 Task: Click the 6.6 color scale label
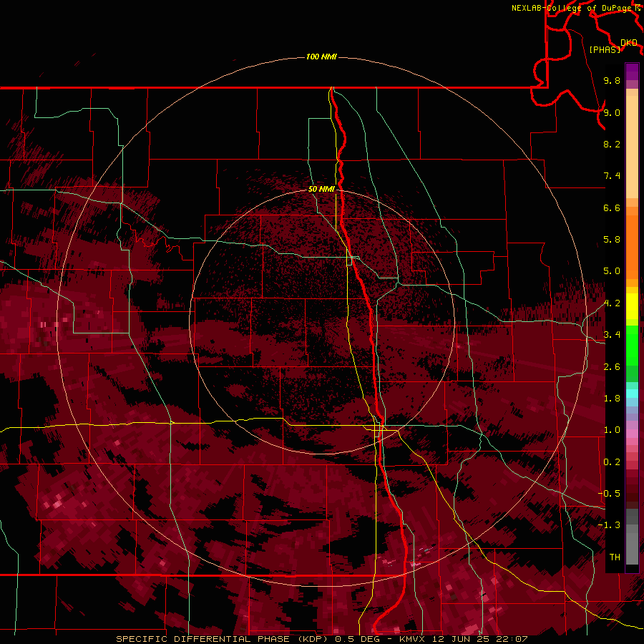[612, 208]
